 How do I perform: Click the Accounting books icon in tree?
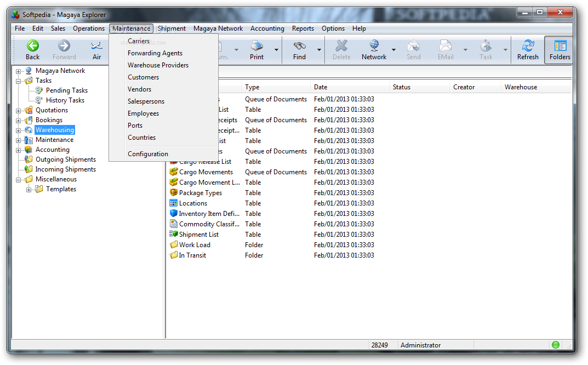28,149
